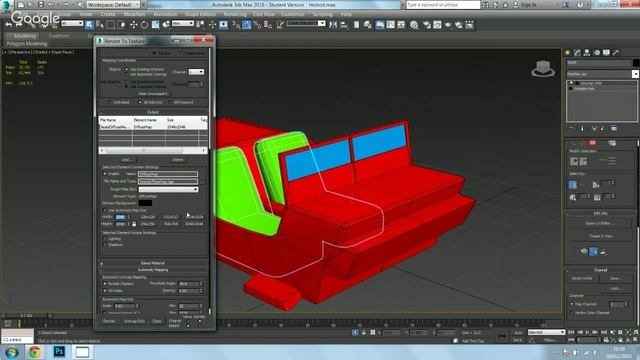Open the Graph Editors menu
Screen dimensions: 640x360
click(200, 14)
